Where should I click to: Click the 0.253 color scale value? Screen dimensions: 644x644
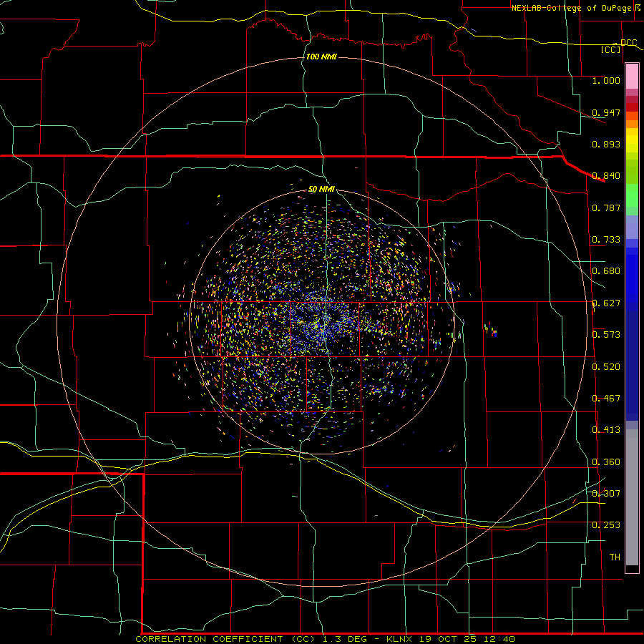pos(606,525)
